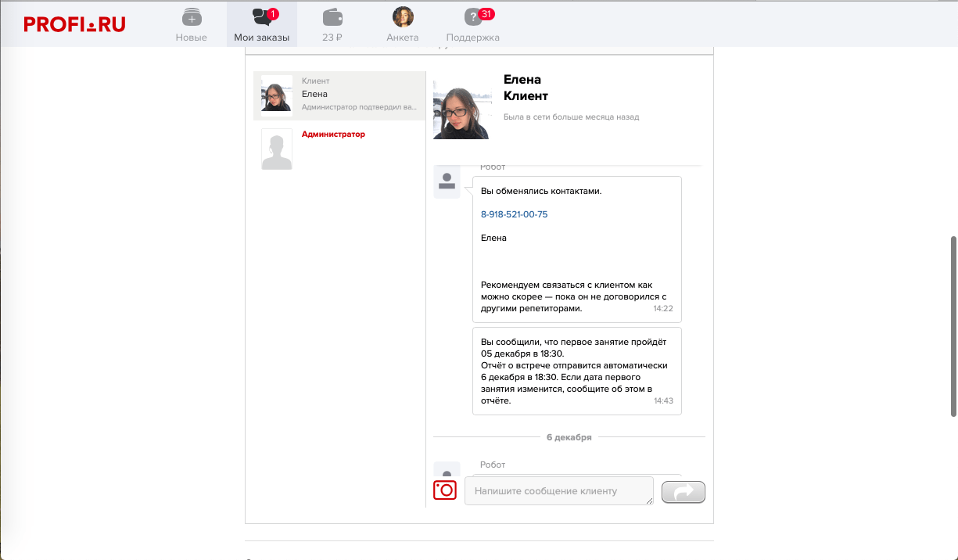
Task: Click the red badge 1 on Мои заказы
Action: pos(273,14)
